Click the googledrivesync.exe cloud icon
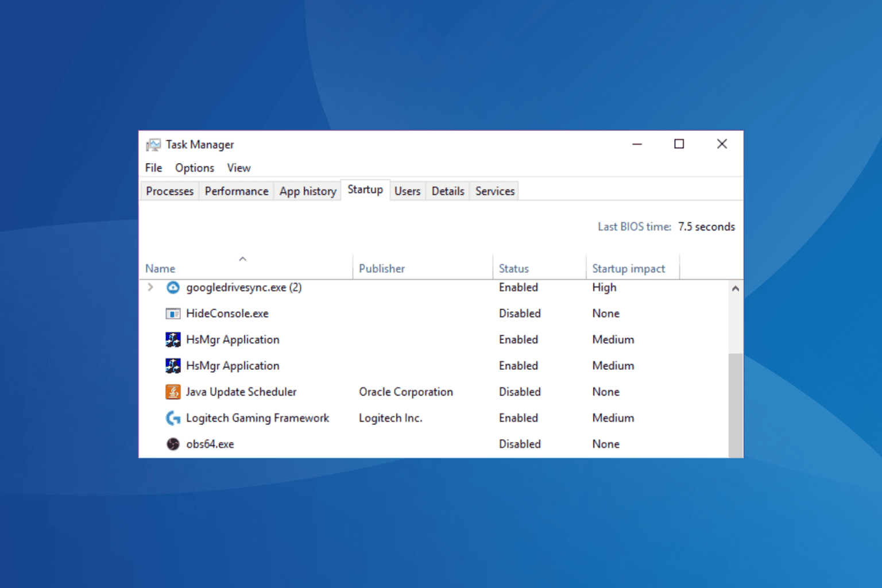The image size is (882, 588). (x=173, y=287)
